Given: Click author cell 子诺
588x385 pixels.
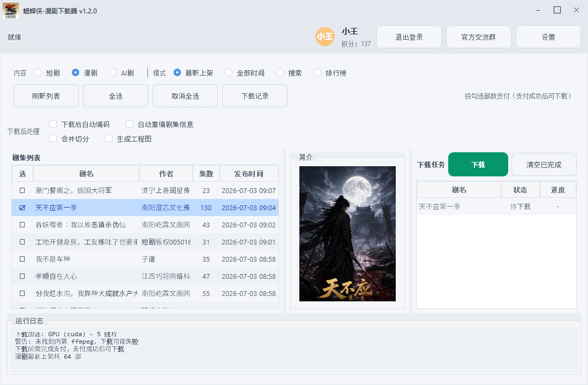Looking at the screenshot, I should point(148,259).
